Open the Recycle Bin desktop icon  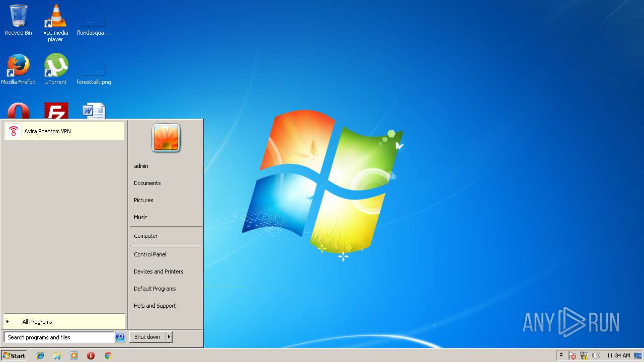(18, 20)
